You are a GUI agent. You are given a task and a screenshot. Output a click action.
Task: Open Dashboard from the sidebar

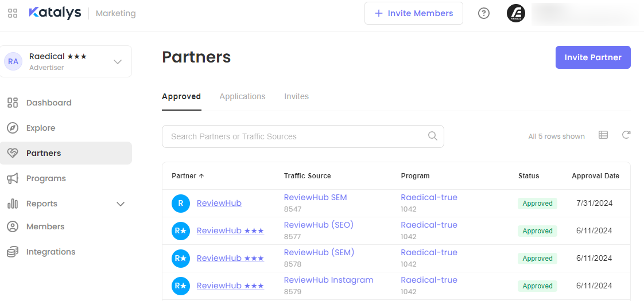pyautogui.click(x=49, y=103)
